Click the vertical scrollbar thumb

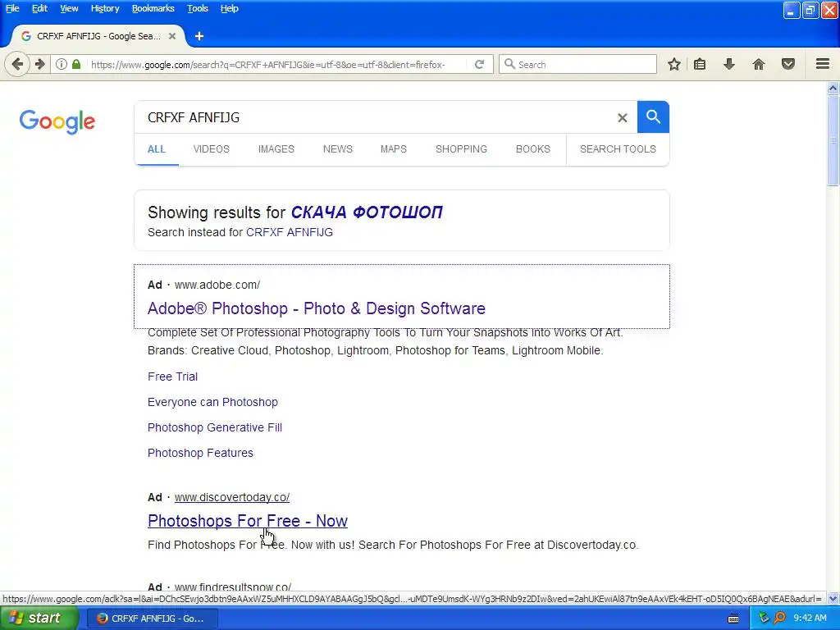click(833, 140)
